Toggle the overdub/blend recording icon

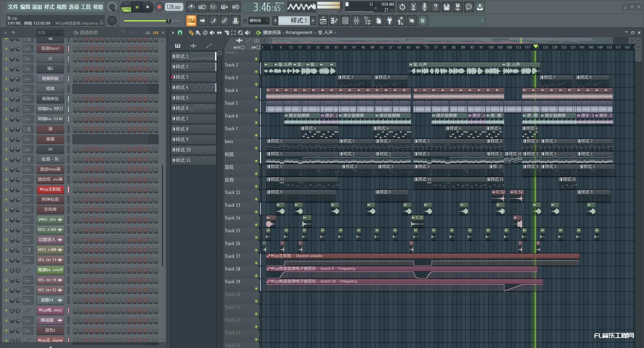pos(224,7)
